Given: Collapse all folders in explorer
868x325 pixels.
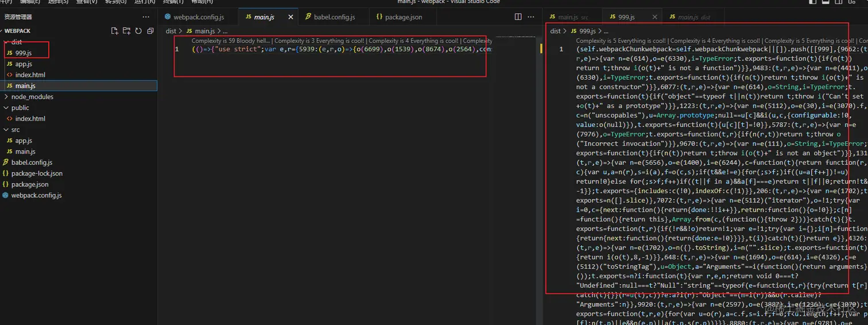Looking at the screenshot, I should click(x=150, y=31).
